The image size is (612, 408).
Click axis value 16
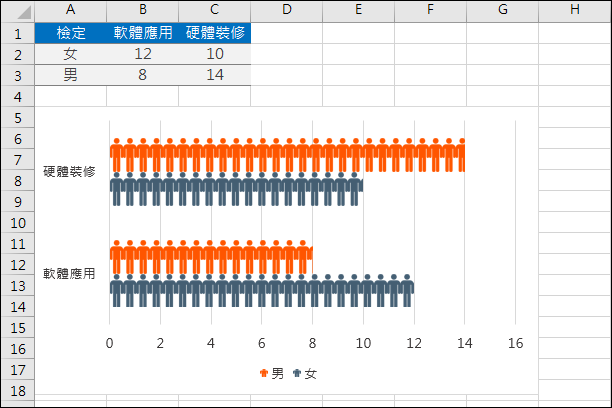[515, 343]
